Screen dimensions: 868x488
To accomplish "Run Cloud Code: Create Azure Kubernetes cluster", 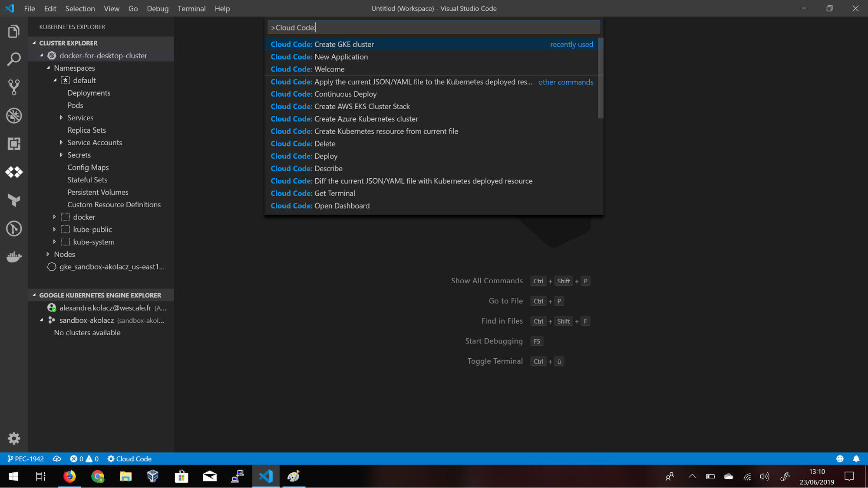I will [431, 119].
